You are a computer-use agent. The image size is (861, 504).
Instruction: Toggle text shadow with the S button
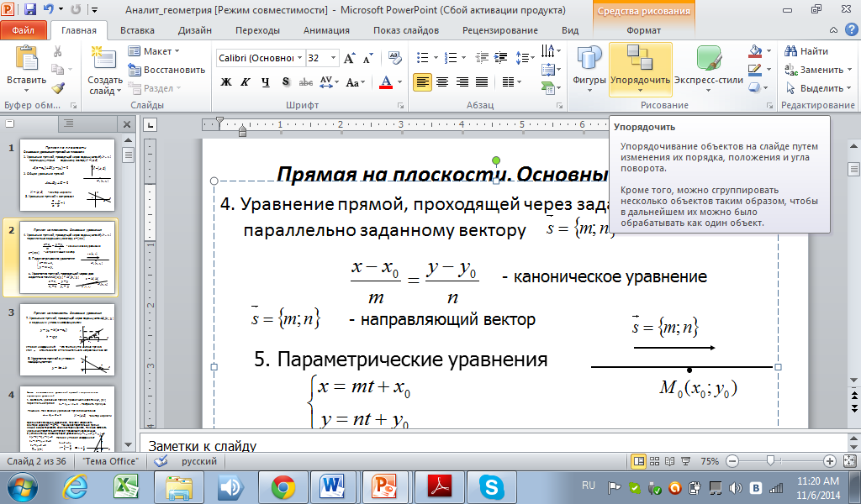tap(286, 81)
